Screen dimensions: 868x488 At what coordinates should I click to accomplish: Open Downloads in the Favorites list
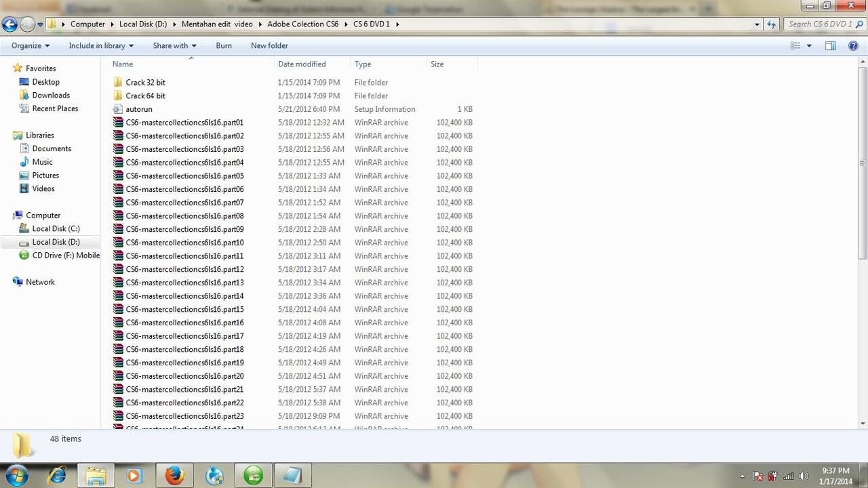(x=51, y=96)
